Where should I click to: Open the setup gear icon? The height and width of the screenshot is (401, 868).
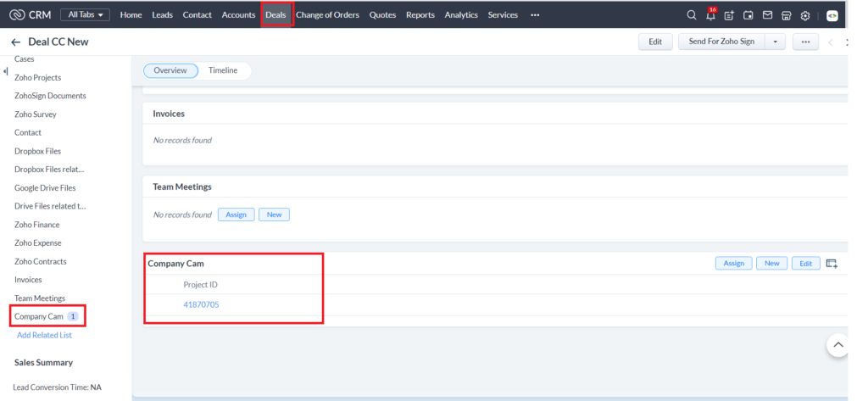(x=805, y=15)
